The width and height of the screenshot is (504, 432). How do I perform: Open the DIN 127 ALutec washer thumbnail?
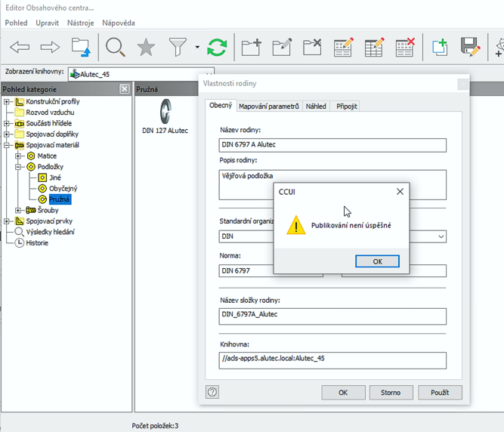click(165, 113)
